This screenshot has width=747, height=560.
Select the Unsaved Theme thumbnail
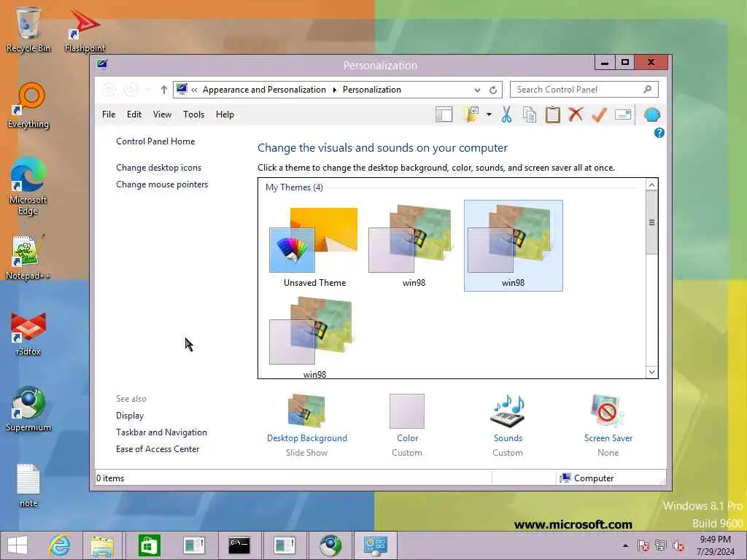pyautogui.click(x=314, y=246)
